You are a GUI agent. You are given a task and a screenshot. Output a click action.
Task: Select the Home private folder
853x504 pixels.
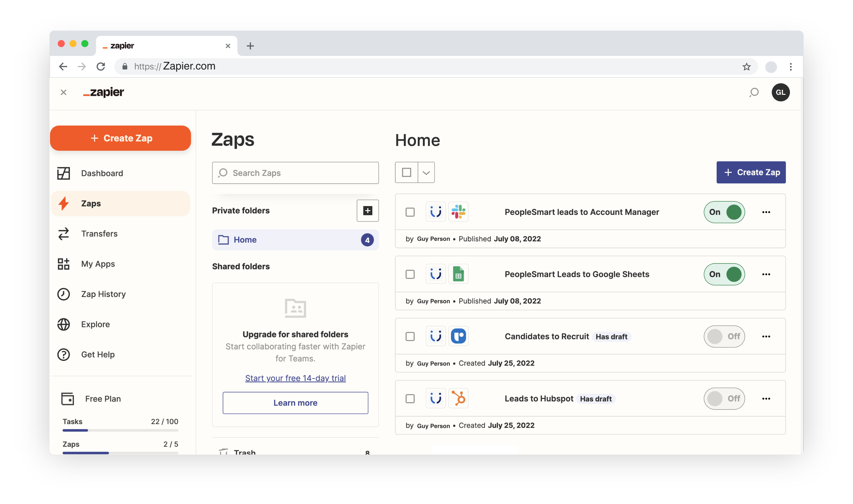tap(295, 240)
